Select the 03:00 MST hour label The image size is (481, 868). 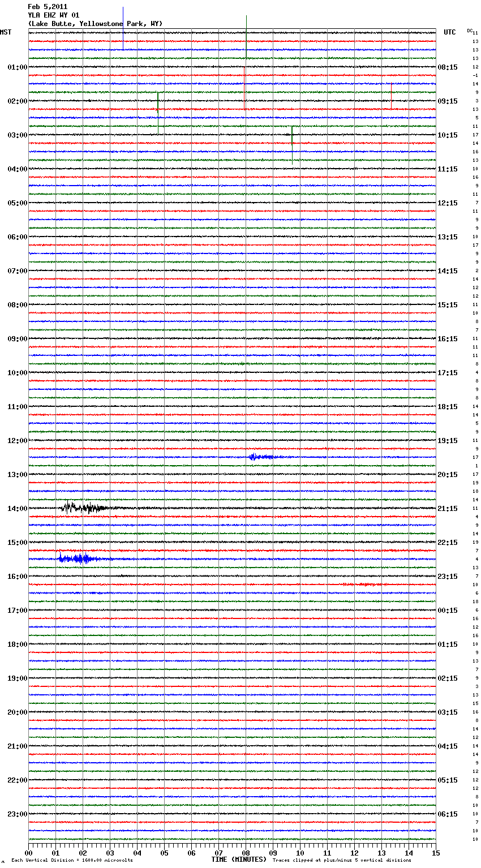(x=18, y=135)
